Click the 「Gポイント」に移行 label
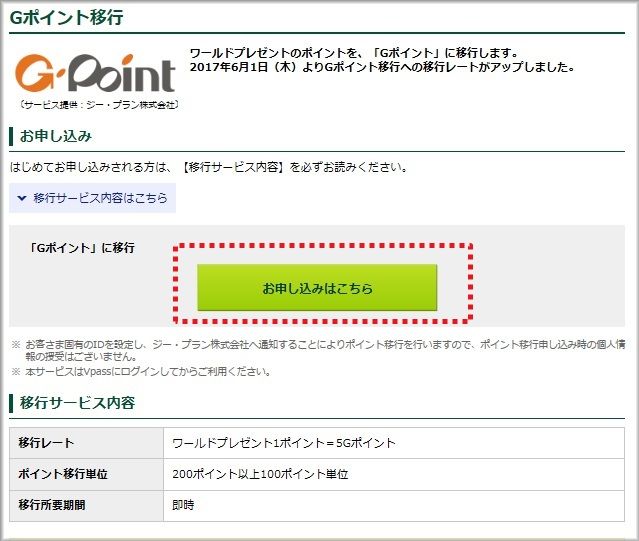Image resolution: width=639 pixels, height=541 pixels. coord(82,248)
